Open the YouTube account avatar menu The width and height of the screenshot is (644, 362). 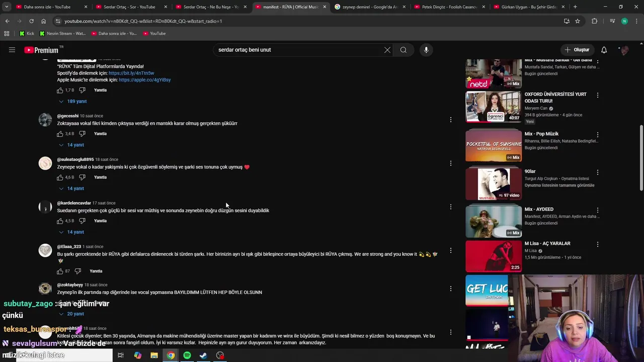point(624,50)
